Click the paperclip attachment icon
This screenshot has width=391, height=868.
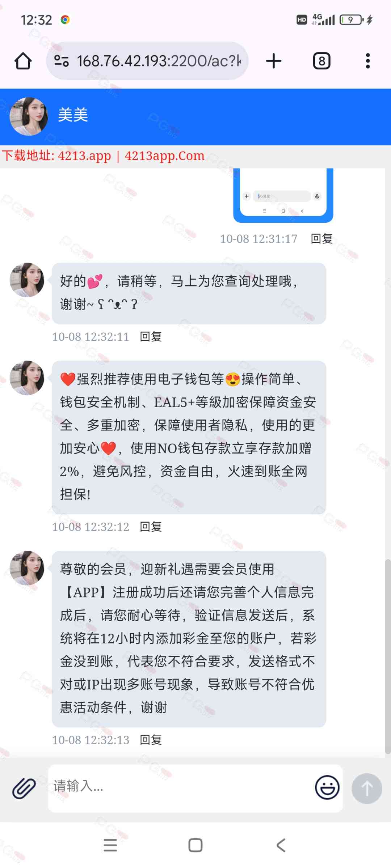coord(24,788)
